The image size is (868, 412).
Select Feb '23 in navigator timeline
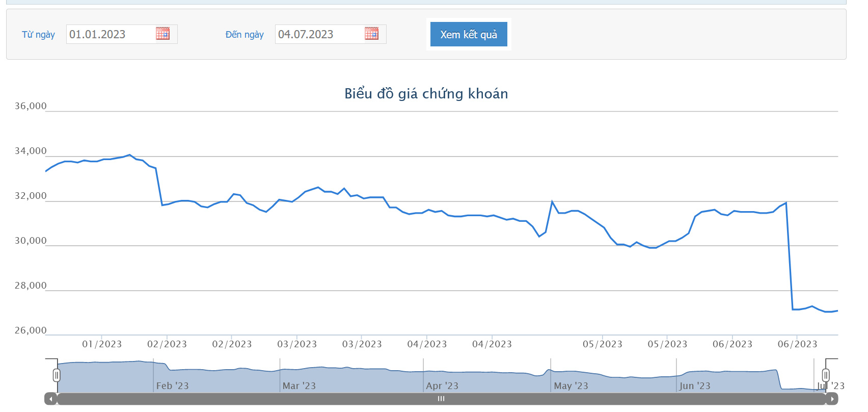pos(172,386)
